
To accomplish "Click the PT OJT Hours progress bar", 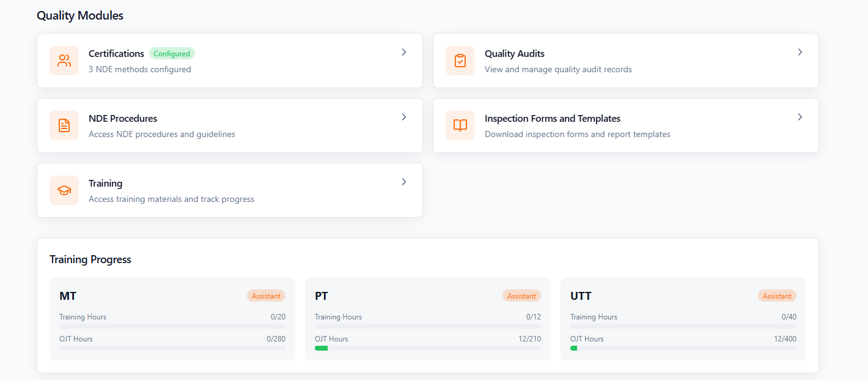I will (x=428, y=348).
